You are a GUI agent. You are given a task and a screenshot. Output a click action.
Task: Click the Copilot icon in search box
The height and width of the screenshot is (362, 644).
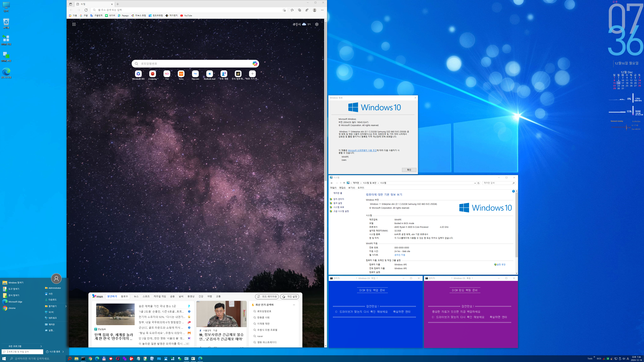[x=255, y=64]
